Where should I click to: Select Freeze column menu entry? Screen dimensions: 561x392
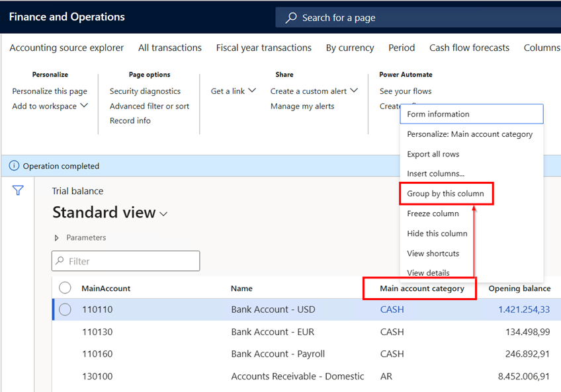tap(472, 214)
